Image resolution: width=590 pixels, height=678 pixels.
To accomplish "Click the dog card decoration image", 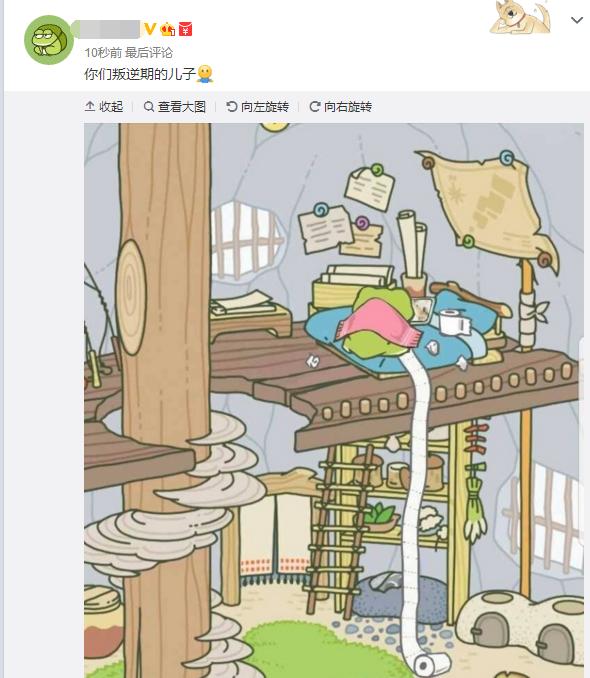I will tap(520, 17).
